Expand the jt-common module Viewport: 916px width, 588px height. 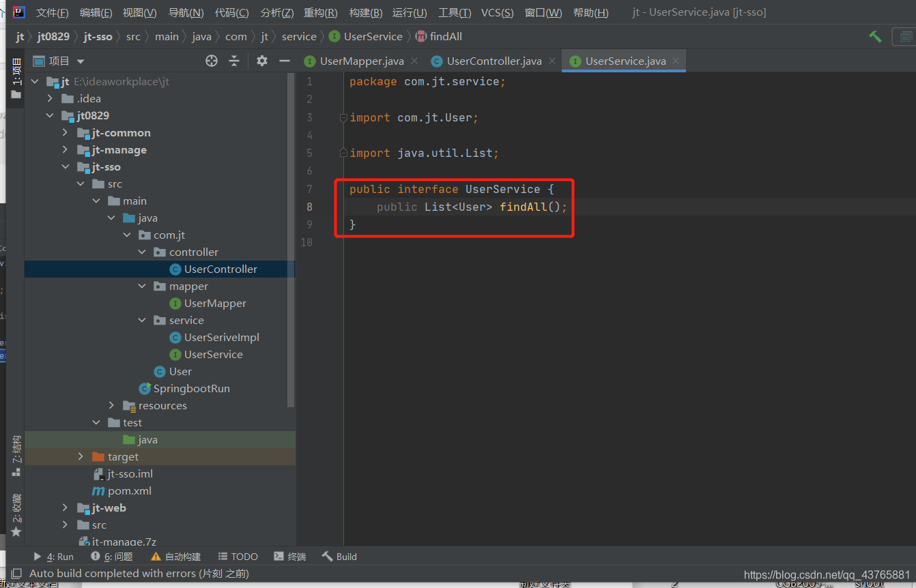click(x=65, y=132)
